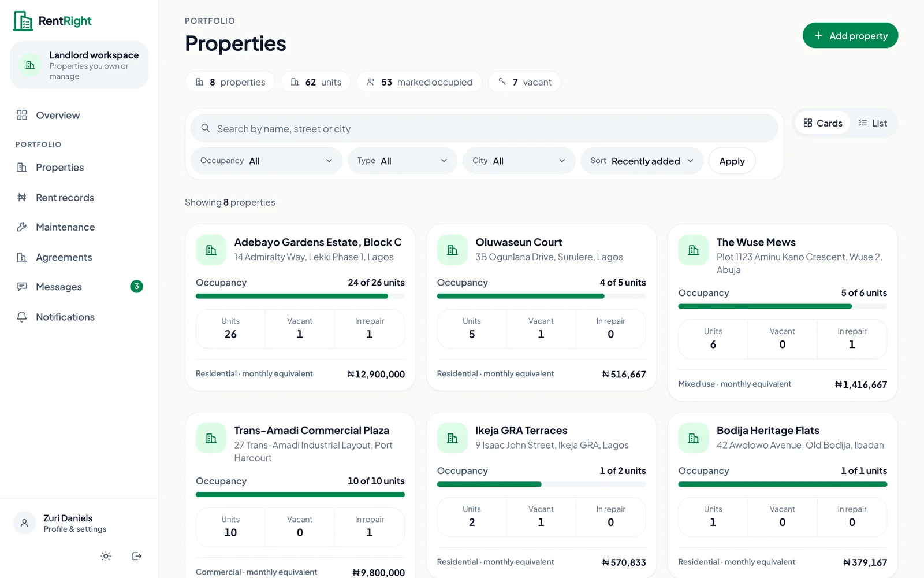This screenshot has height=578, width=924.
Task: Click Zuri Daniels avatar icon
Action: point(24,523)
